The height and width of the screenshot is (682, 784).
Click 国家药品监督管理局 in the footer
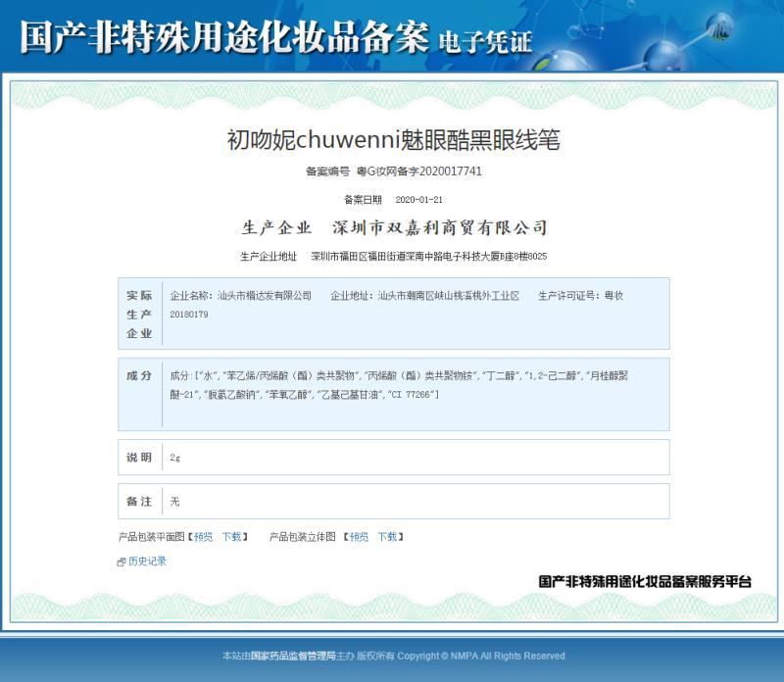coord(293,656)
